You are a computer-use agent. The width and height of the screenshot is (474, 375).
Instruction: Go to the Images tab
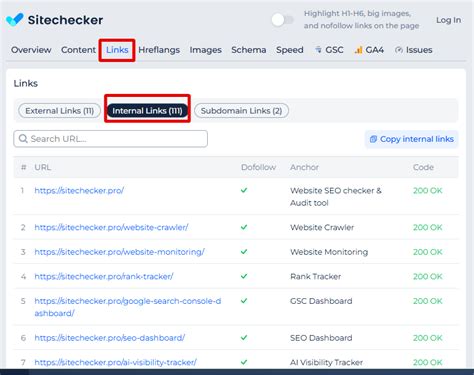point(205,50)
